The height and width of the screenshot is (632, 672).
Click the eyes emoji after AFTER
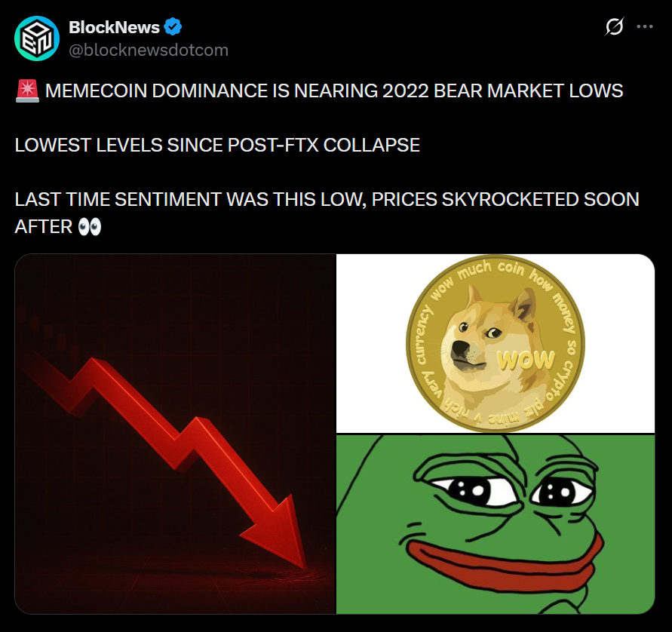point(90,227)
